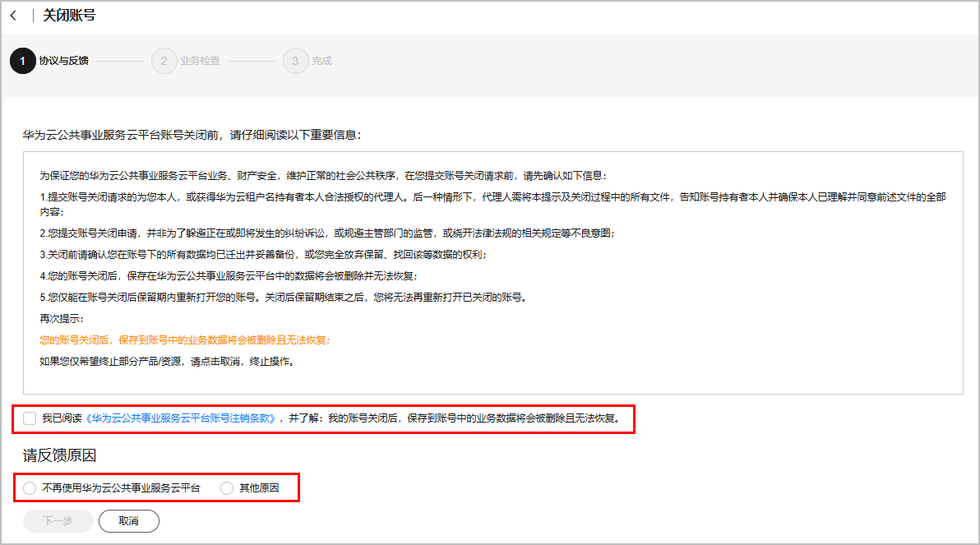Select step 1 协议与反馈 circle
Screen dimensions: 980x545
[x=22, y=61]
